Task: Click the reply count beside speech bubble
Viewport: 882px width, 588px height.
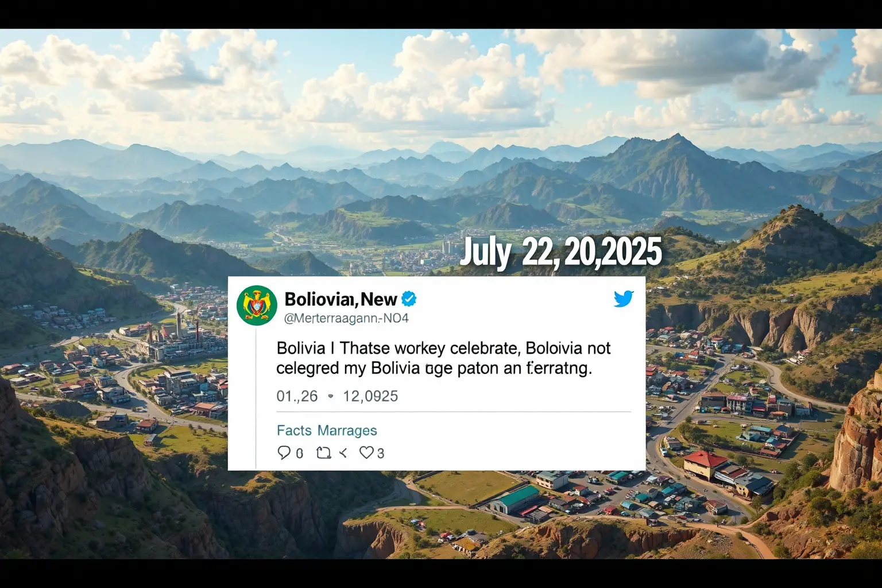Action: pyautogui.click(x=299, y=453)
